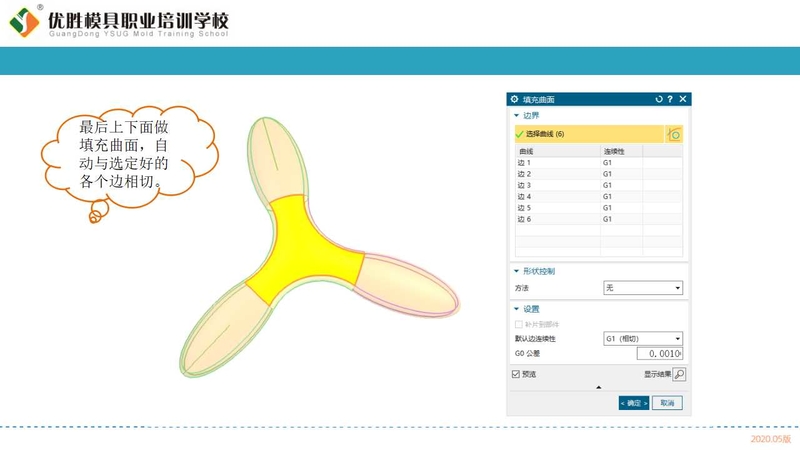This screenshot has width=800, height=450.
Task: Collapse the 边界 section
Action: coord(516,116)
